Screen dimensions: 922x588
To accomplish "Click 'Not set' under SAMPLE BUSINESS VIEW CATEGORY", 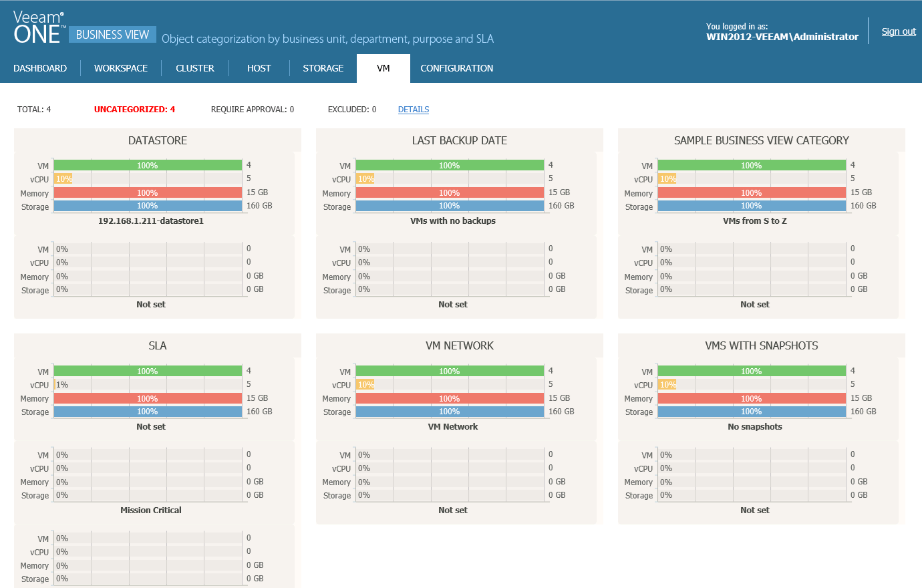I will (x=755, y=305).
